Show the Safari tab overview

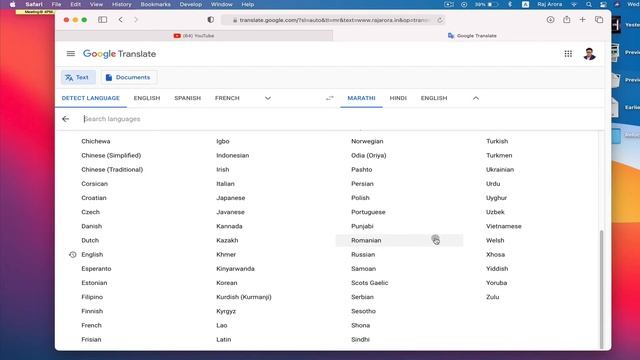(599, 20)
